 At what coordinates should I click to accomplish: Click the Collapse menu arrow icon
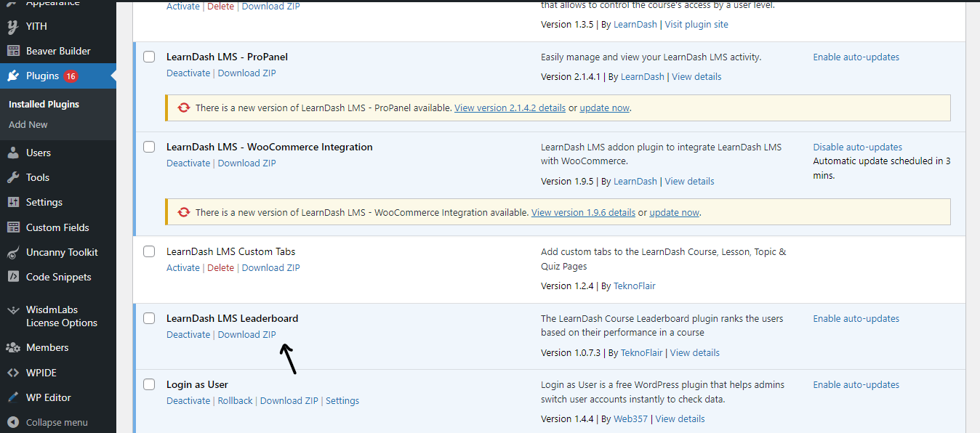pyautogui.click(x=13, y=422)
